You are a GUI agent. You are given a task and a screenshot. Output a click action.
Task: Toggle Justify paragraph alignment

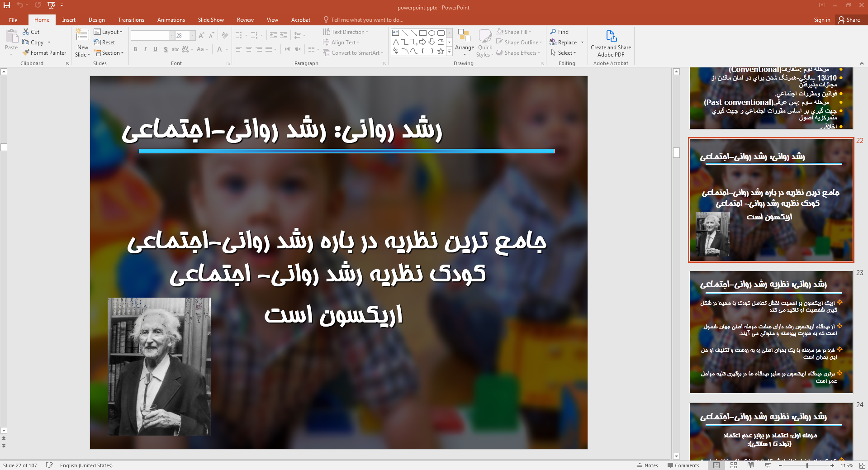tap(269, 49)
